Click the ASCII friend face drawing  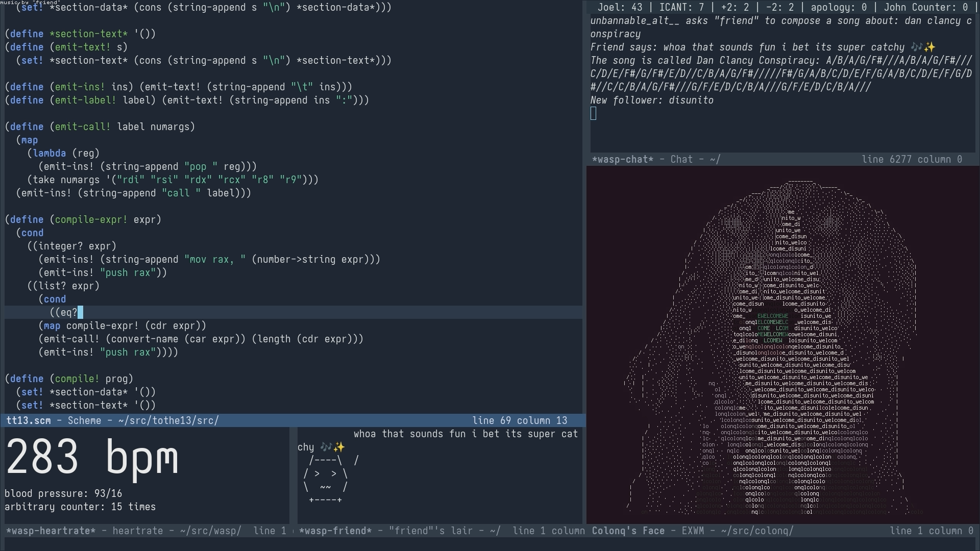pos(327,480)
